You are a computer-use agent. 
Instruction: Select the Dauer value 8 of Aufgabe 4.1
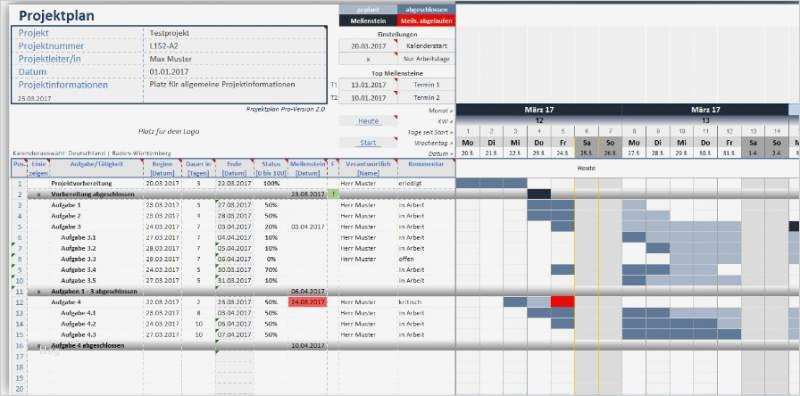point(198,313)
